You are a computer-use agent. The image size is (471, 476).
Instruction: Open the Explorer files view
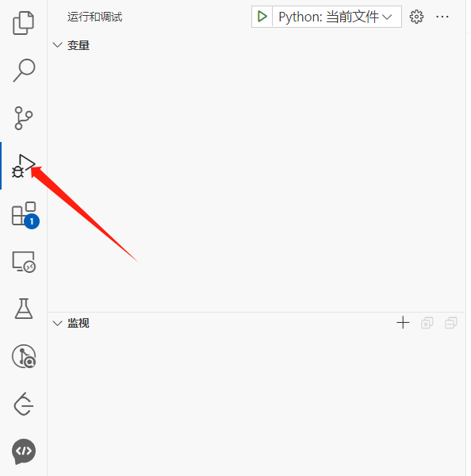(23, 23)
